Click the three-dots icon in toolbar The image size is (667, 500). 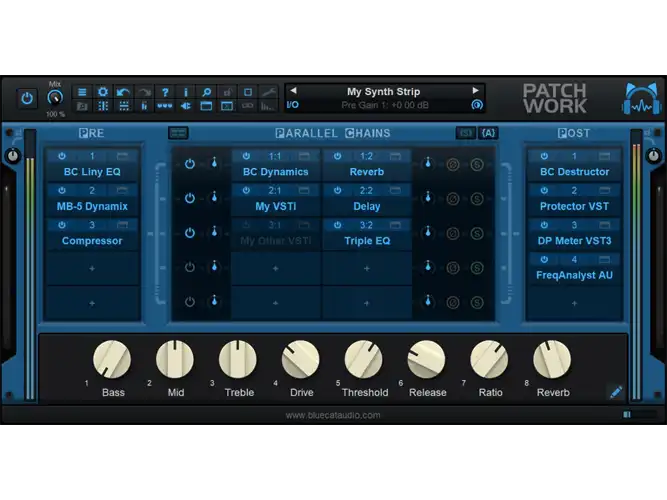click(165, 106)
